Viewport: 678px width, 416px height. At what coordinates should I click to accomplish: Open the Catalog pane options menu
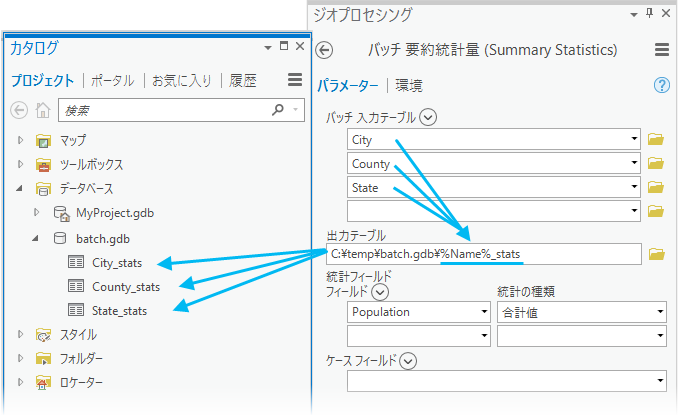point(294,80)
